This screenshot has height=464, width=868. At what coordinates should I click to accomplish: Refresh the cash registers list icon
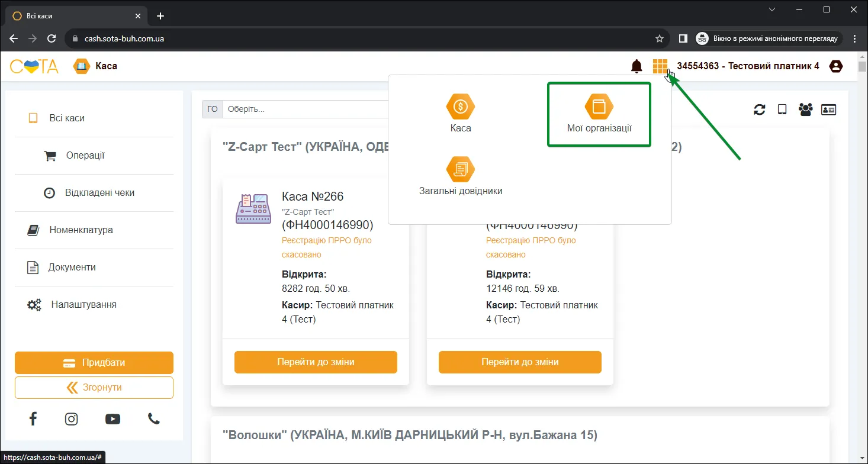760,109
